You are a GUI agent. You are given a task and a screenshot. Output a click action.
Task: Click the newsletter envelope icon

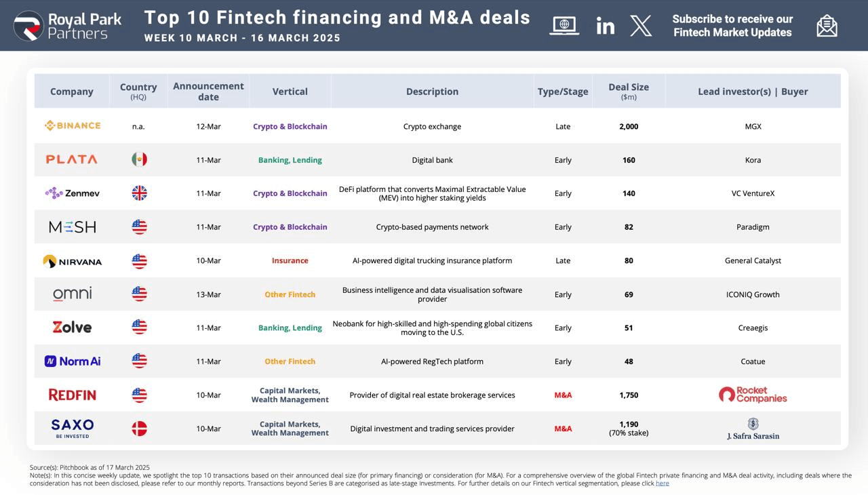point(827,26)
